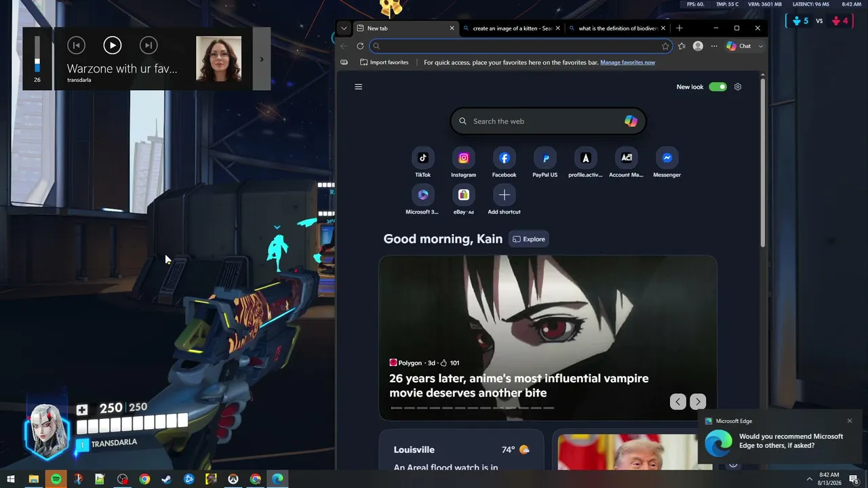Open the notification center icon
This screenshot has height=488, width=868.
[854, 479]
